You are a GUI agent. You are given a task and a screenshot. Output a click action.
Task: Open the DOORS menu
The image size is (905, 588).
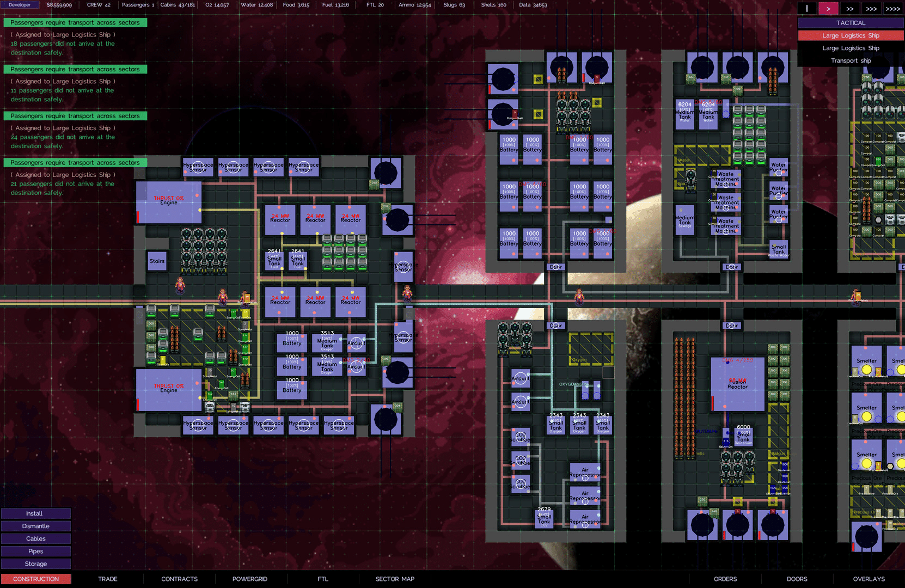point(797,579)
